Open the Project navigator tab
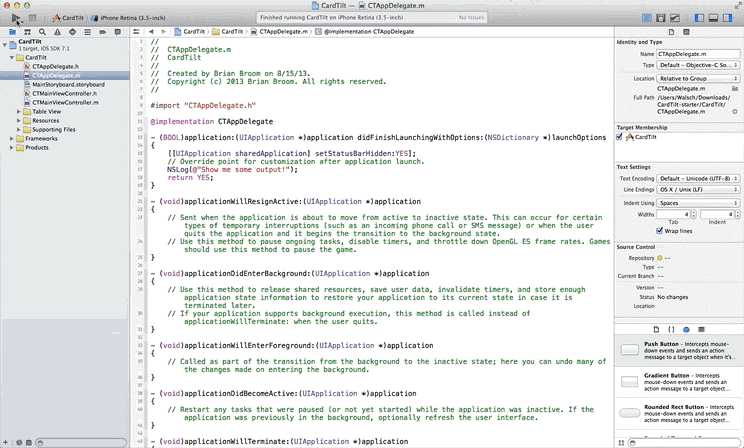The height and width of the screenshot is (448, 744). point(12,32)
